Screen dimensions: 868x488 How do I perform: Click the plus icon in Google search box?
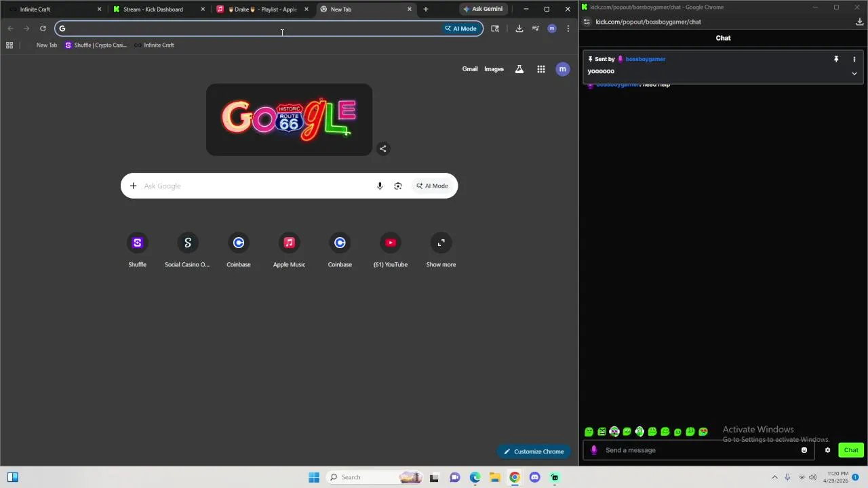click(x=133, y=186)
